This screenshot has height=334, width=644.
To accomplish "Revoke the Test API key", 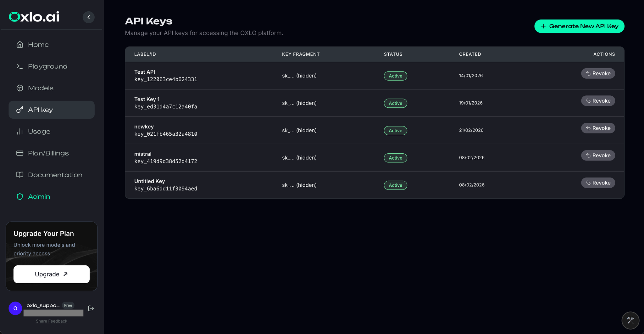I will (x=598, y=73).
